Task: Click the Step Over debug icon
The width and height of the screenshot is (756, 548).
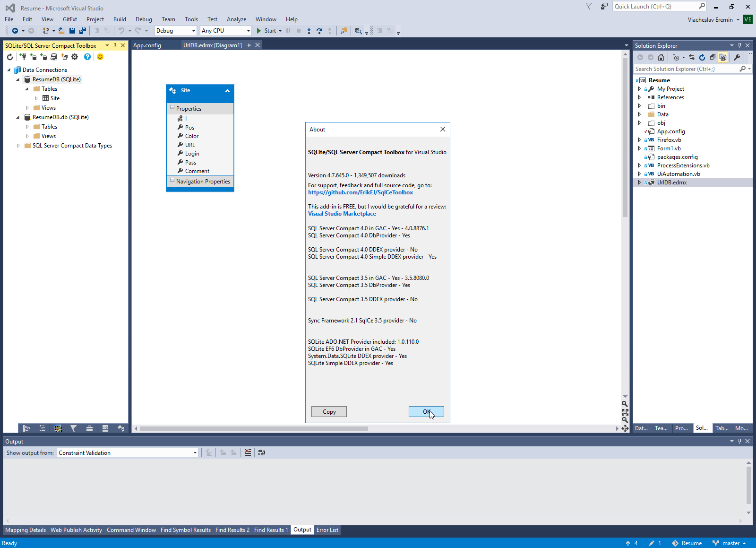Action: pyautogui.click(x=319, y=31)
